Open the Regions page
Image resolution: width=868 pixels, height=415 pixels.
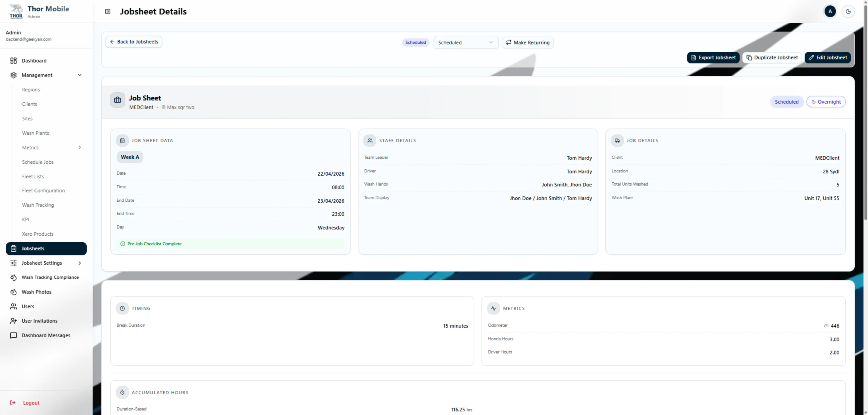[31, 90]
